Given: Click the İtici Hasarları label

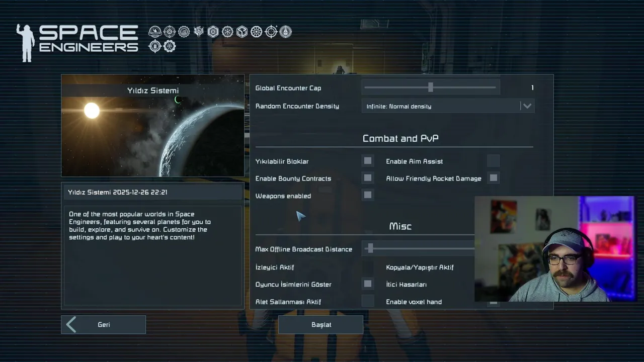Looking at the screenshot, I should tap(407, 285).
